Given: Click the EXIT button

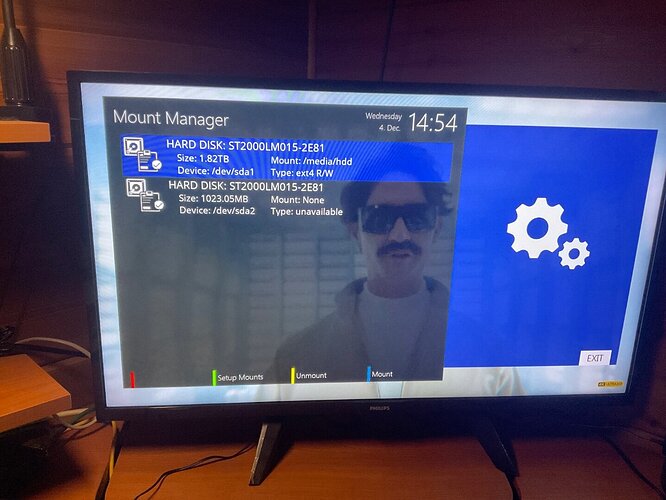Looking at the screenshot, I should coord(595,358).
